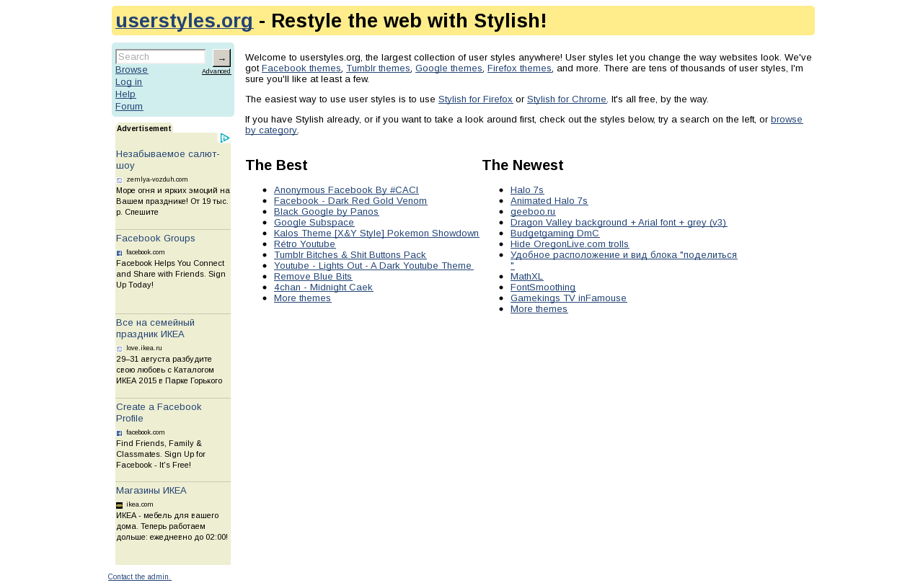Submit the search with the arrow button
The width and height of the screenshot is (923, 588).
tap(221, 58)
